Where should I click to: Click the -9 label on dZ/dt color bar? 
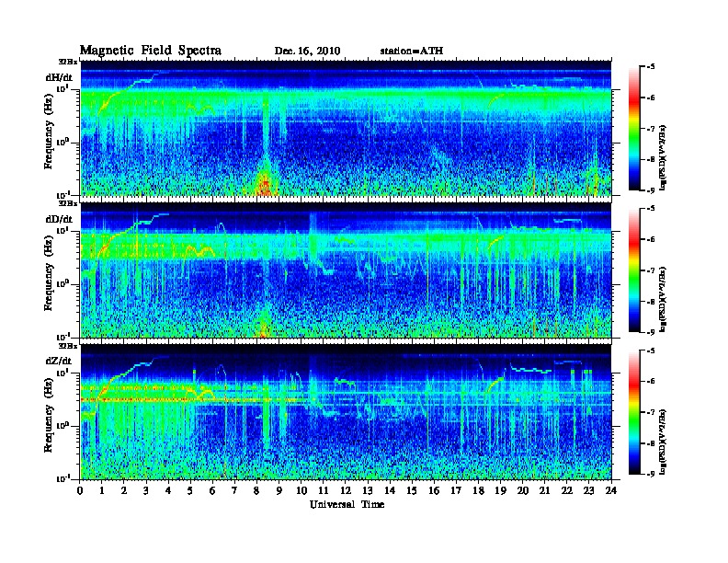[x=651, y=474]
